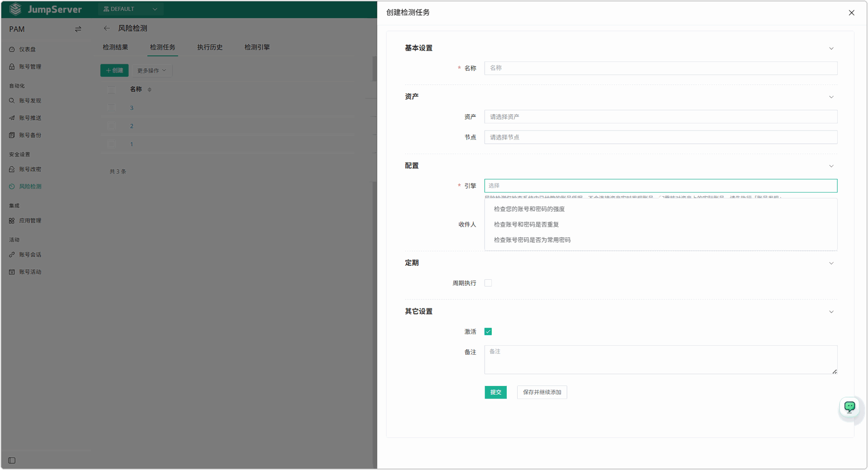Open the chat assistant floating icon
868x470 pixels.
click(850, 407)
